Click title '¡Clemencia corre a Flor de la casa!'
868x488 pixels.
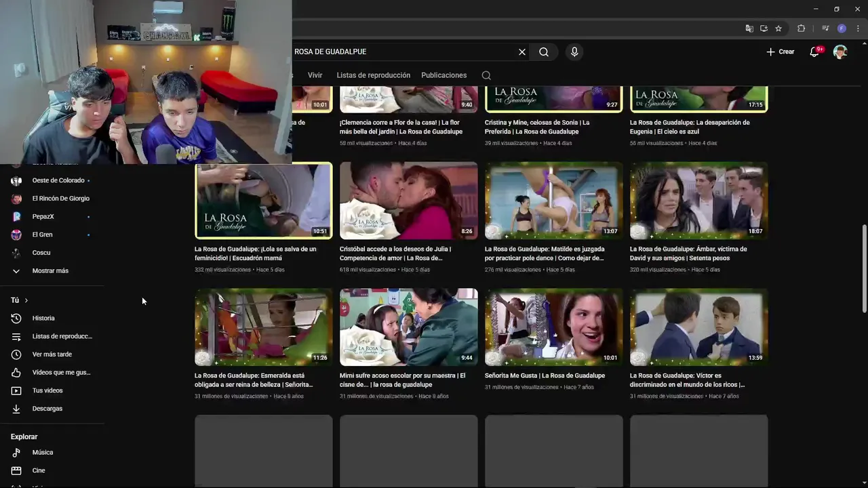pyautogui.click(x=402, y=127)
